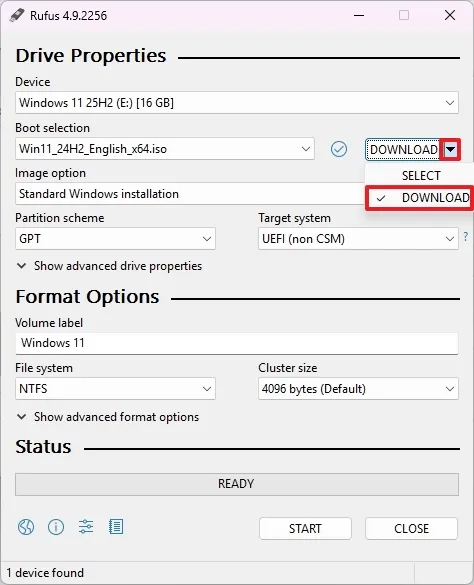Click the target system help question mark
This screenshot has width=474, height=585.
point(465,236)
